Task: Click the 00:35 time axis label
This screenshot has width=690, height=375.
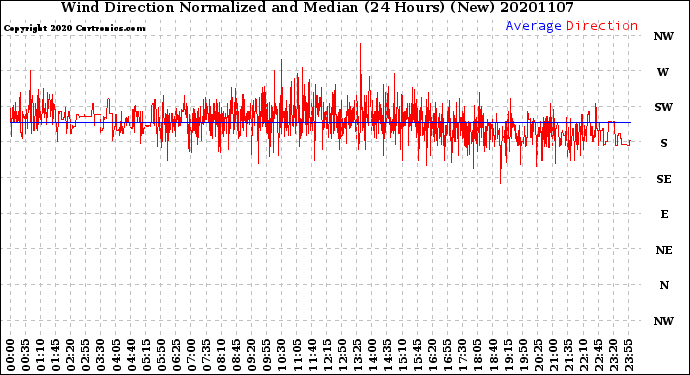Action: (26, 355)
